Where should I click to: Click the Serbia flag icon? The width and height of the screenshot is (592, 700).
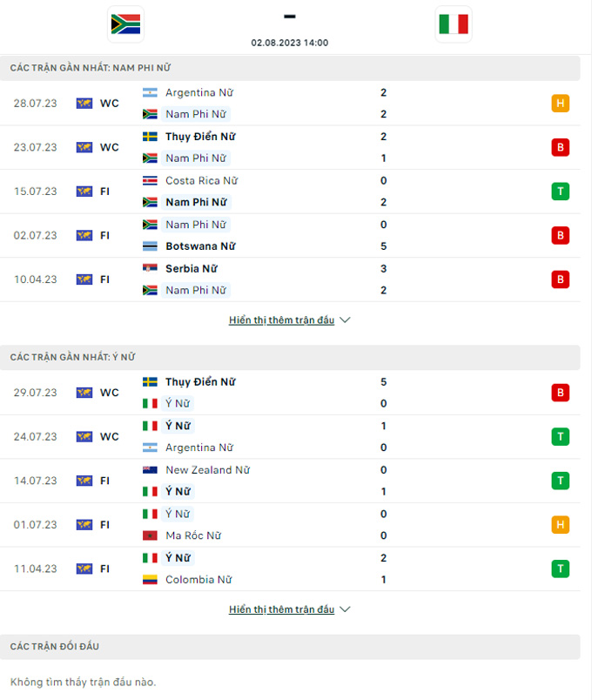150,269
